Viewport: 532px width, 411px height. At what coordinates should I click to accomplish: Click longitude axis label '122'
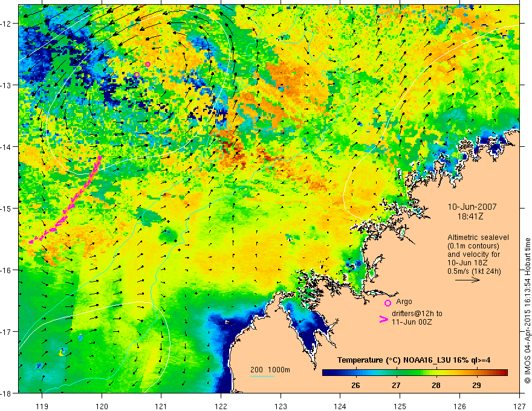point(221,406)
